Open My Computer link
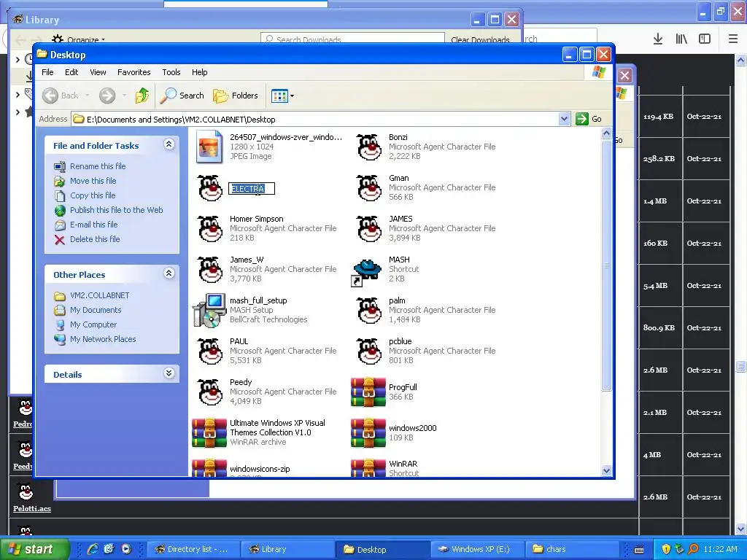747x560 pixels. pos(93,324)
